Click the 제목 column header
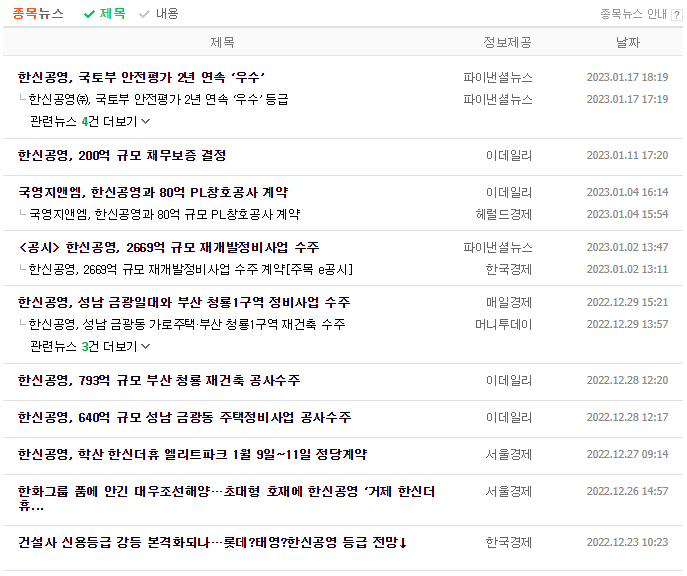The image size is (687, 576). (x=222, y=42)
